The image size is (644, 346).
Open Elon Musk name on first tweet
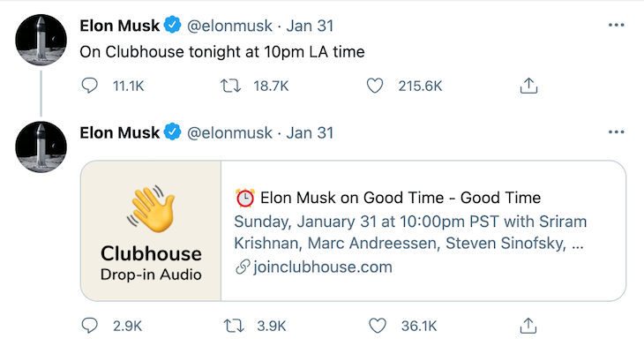coord(119,26)
